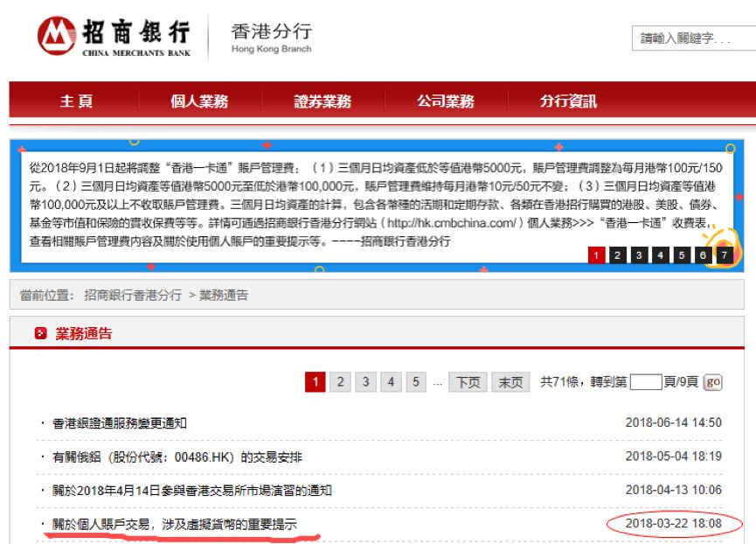Image resolution: width=756 pixels, height=544 pixels.
Task: Click the banner announcement text about 賬戶管理費
Action: (x=376, y=205)
